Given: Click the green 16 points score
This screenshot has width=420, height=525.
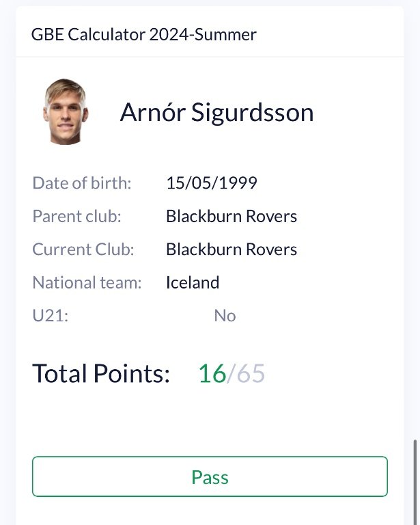Looking at the screenshot, I should click(212, 374).
